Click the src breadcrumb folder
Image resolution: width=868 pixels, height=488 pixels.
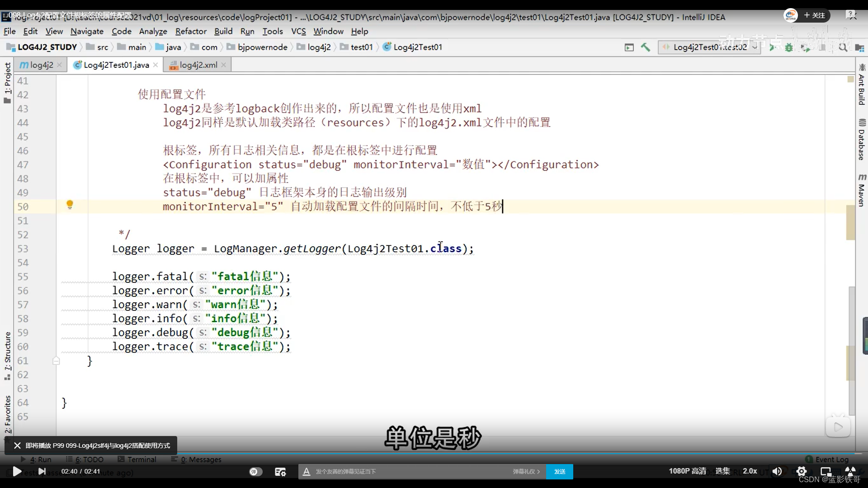(98, 47)
